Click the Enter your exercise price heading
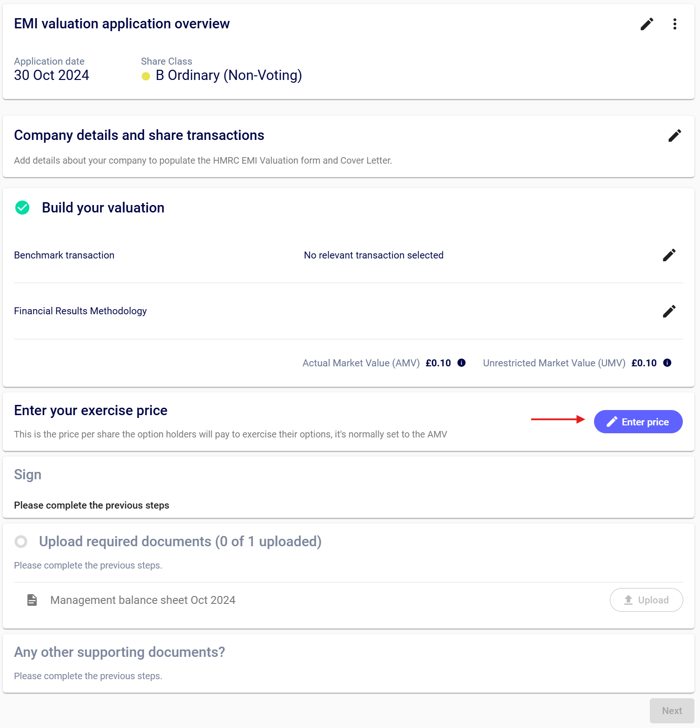The image size is (700, 728). tap(91, 410)
